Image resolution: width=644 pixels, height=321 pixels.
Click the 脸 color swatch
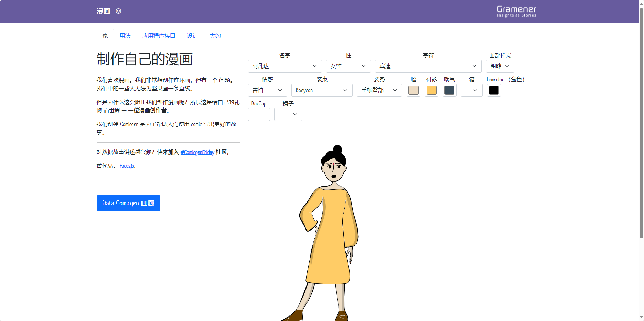click(413, 90)
